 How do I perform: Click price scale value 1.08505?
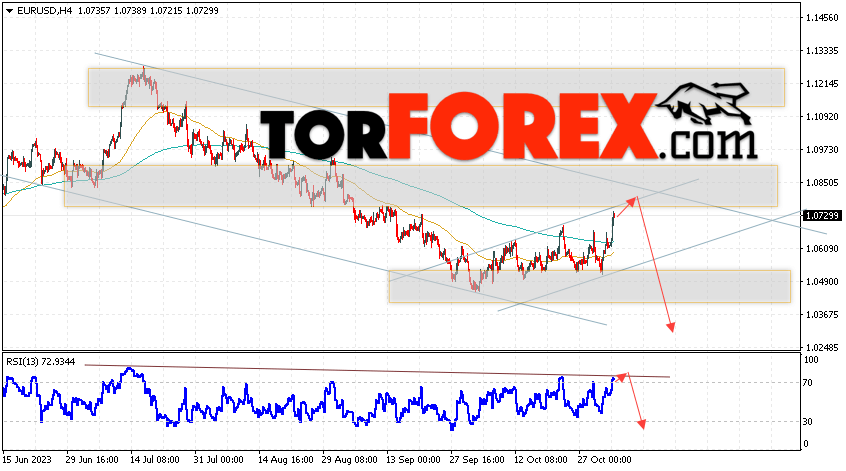822,182
